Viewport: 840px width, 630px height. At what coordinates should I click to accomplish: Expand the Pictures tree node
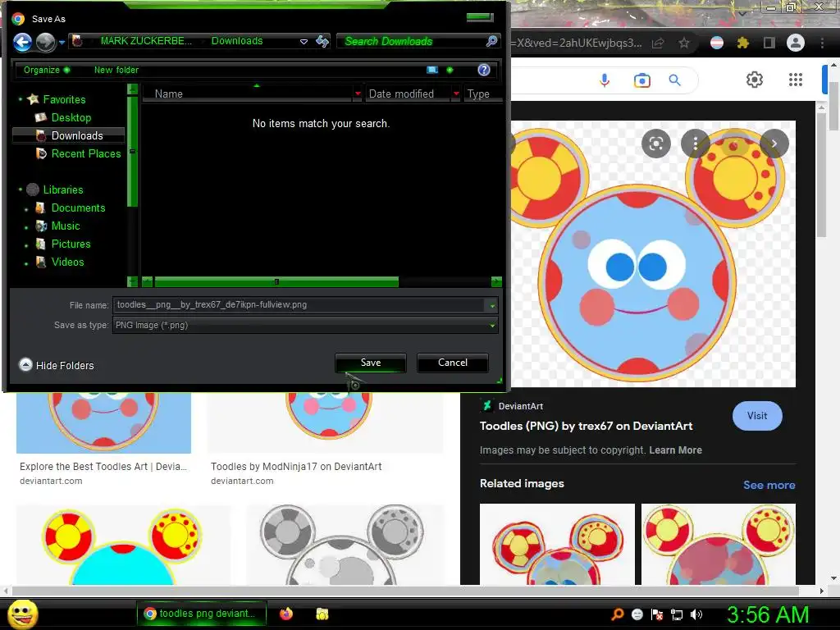point(26,245)
